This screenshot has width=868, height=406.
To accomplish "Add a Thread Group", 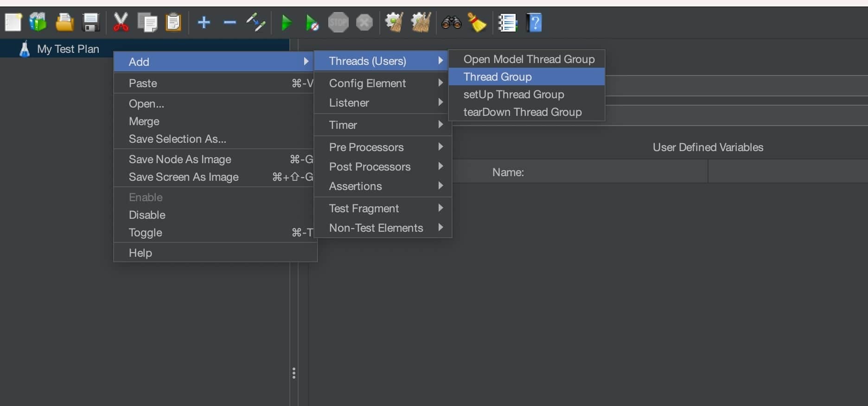I will 527,77.
